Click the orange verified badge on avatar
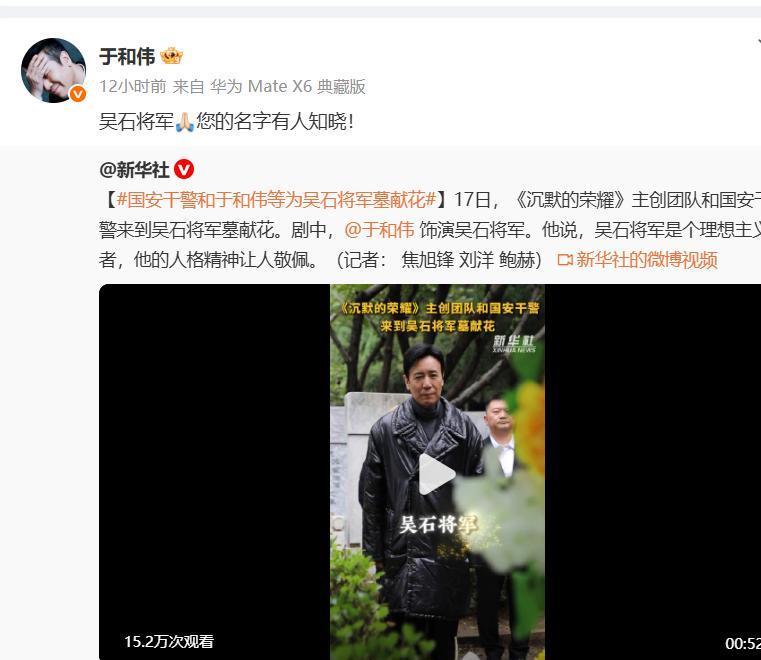 coord(78,94)
